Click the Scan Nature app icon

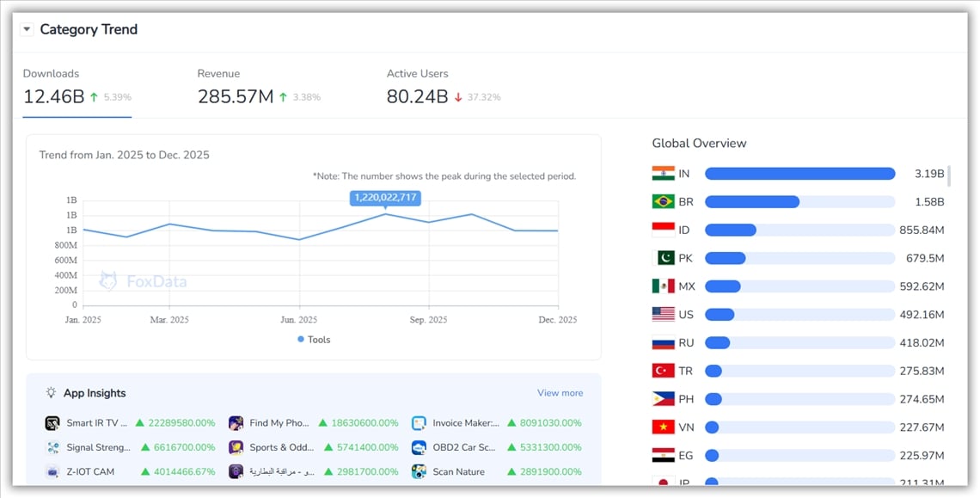pos(419,471)
